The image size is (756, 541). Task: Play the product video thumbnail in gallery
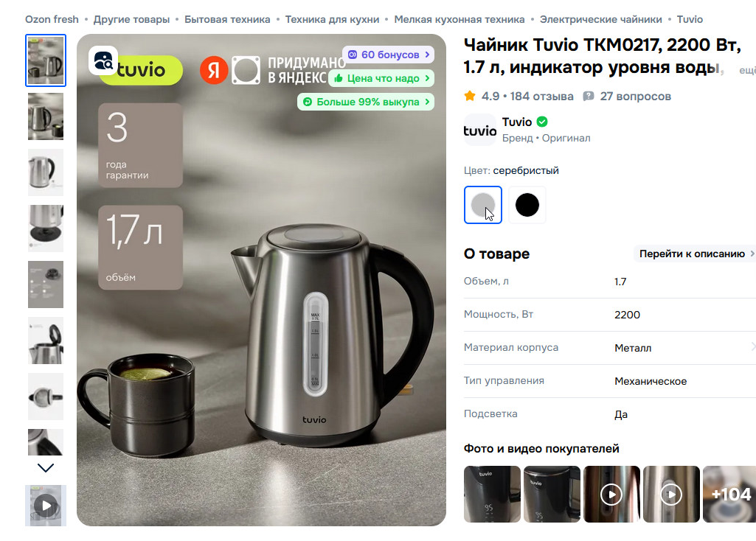tap(45, 506)
